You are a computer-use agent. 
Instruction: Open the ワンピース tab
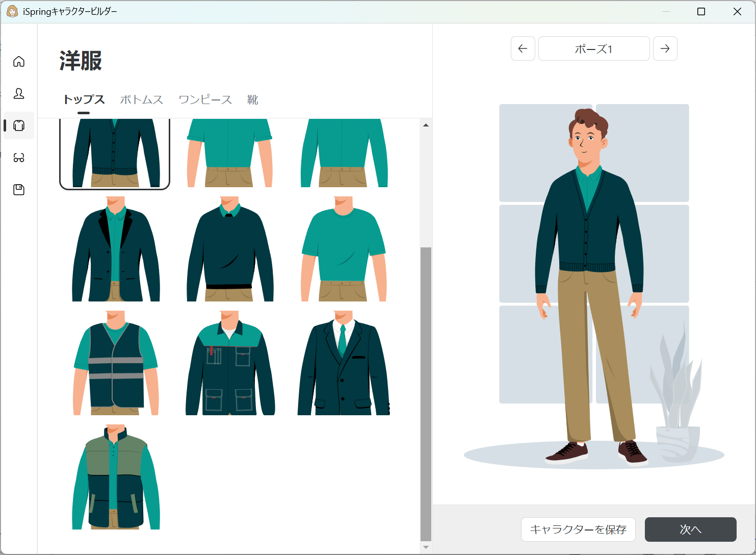tap(205, 99)
